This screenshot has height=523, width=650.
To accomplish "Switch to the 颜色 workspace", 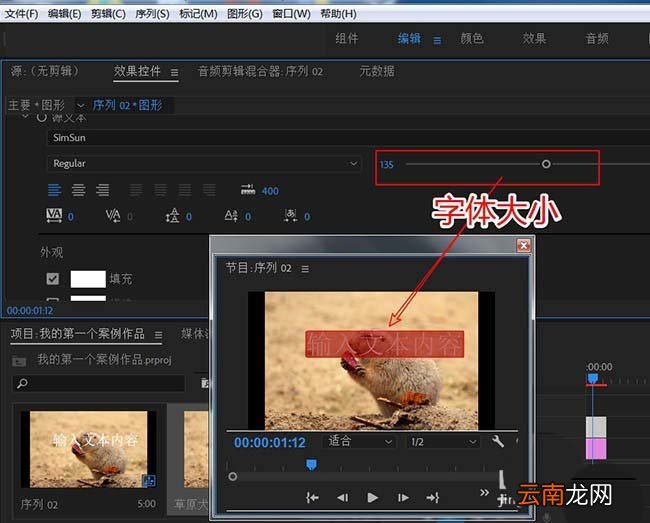I will click(x=472, y=39).
